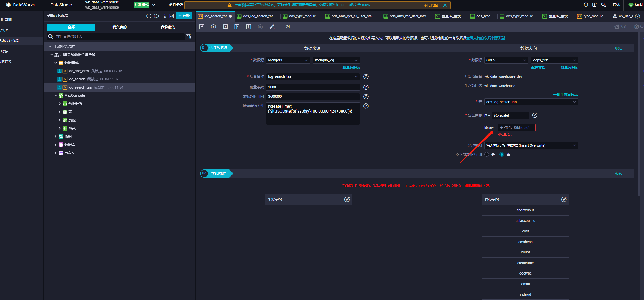Select the 我负责的 filter tab
The width and height of the screenshot is (644, 300).
click(120, 27)
